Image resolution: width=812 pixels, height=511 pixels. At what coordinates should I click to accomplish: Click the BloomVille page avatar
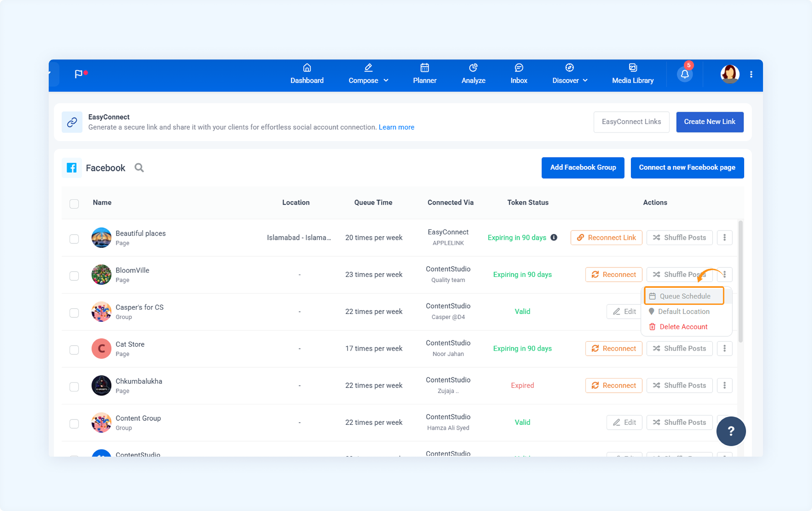101,275
